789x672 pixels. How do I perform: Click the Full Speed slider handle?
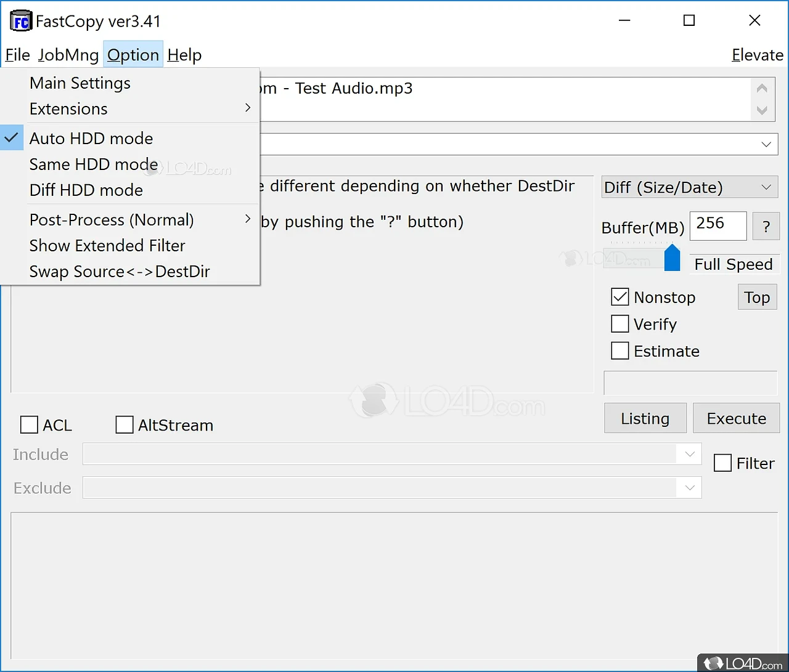672,258
